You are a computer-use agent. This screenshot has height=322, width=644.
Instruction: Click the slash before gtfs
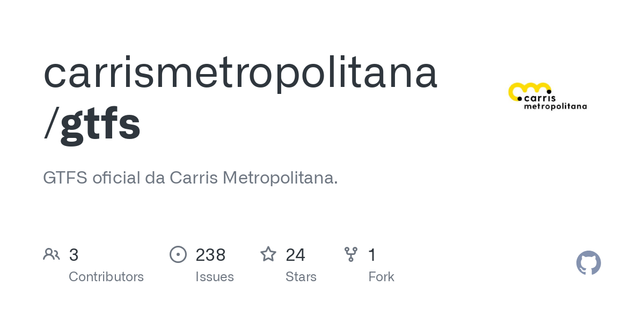pyautogui.click(x=51, y=124)
